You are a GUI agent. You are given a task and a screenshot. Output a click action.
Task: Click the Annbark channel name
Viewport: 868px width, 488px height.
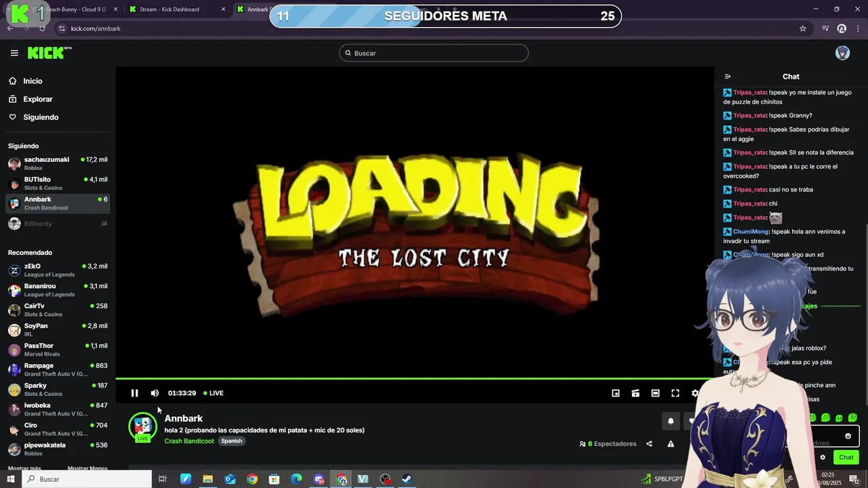click(x=184, y=418)
